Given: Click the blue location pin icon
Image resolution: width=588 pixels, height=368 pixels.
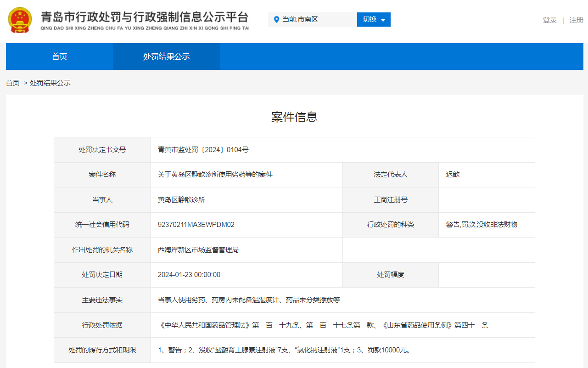Looking at the screenshot, I should coord(276,19).
